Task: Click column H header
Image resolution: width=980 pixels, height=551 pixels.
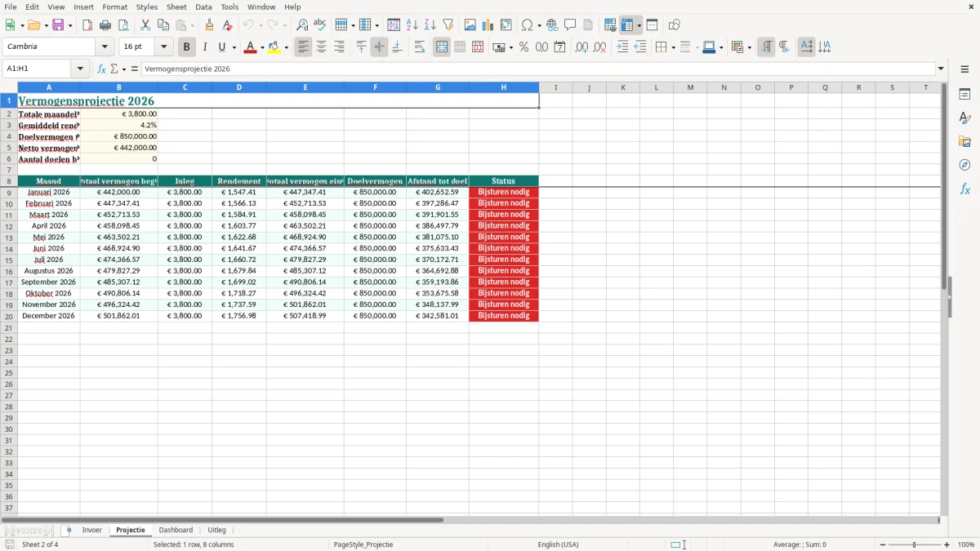Action: click(x=504, y=87)
